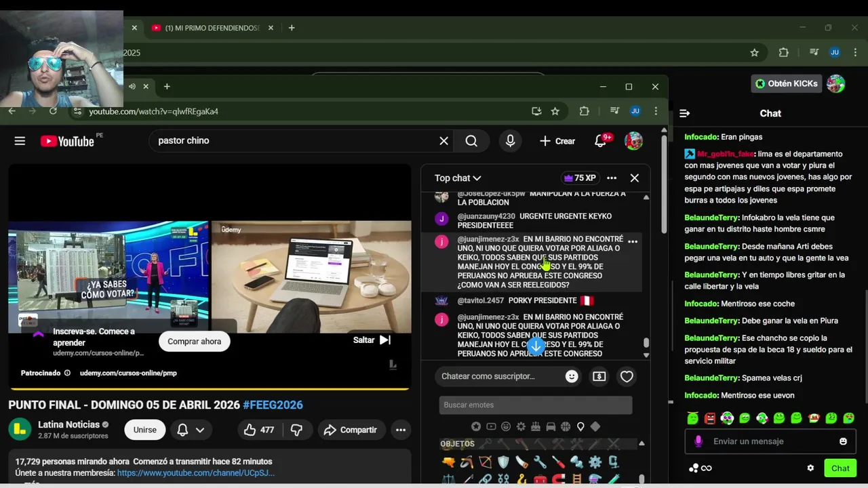Jump to newest chat messages arrow
868x488 pixels.
pyautogui.click(x=536, y=346)
